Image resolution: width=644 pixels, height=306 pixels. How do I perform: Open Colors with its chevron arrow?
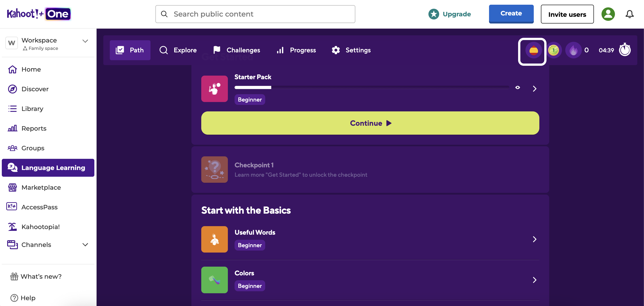click(534, 280)
